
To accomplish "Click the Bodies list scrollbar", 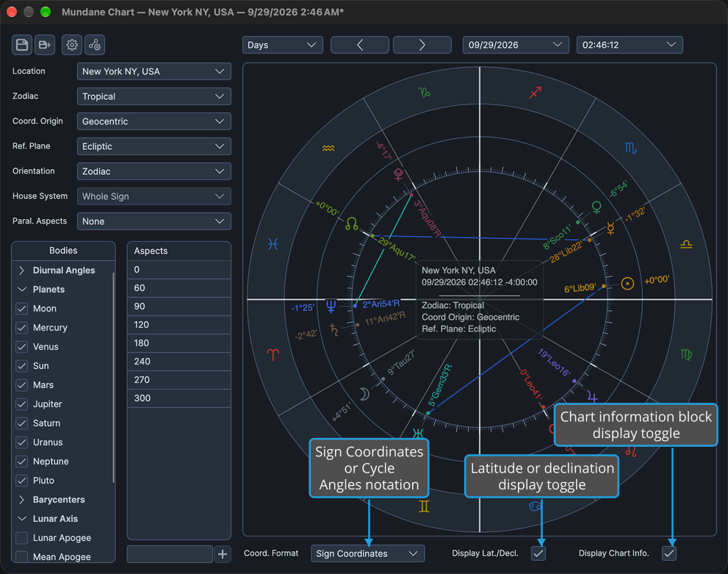I will (x=113, y=378).
